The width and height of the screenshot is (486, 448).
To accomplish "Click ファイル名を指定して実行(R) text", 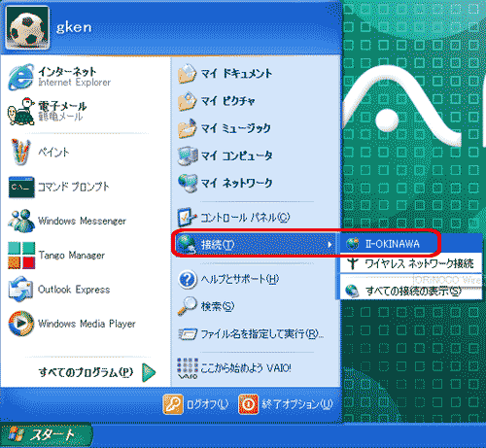I will coord(262,334).
